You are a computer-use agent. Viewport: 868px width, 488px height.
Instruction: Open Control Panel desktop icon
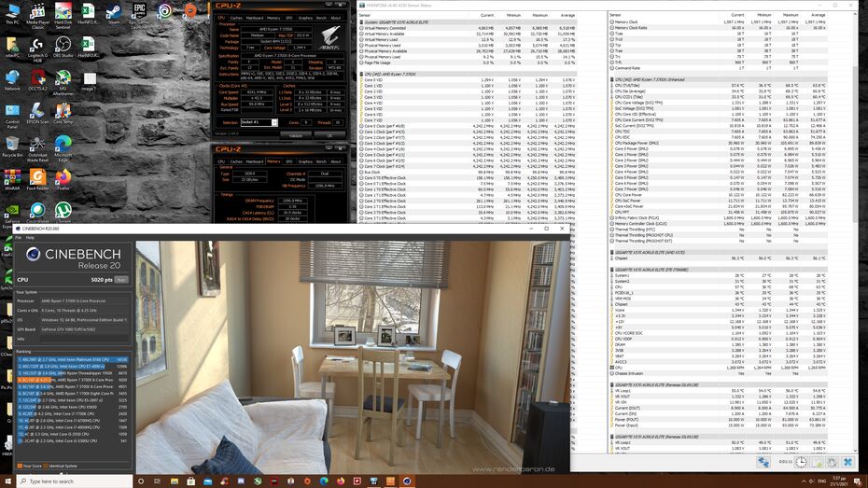click(x=12, y=117)
